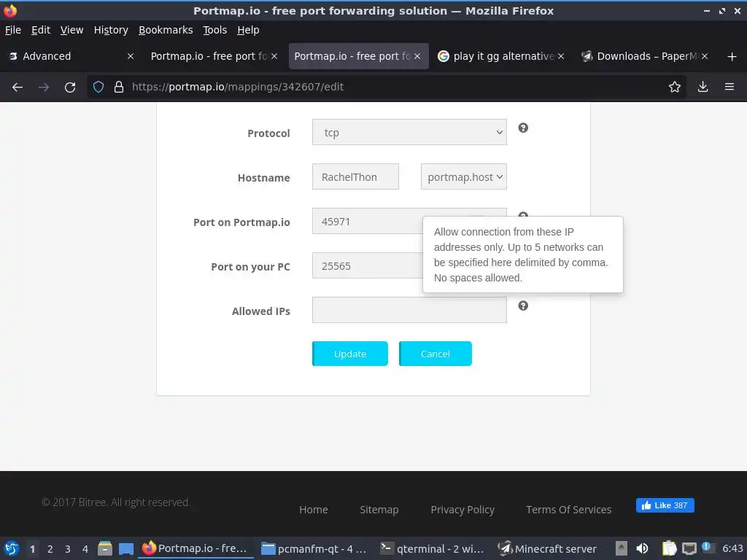This screenshot has height=560, width=747.
Task: Open the Tools menu
Action: 215,30
